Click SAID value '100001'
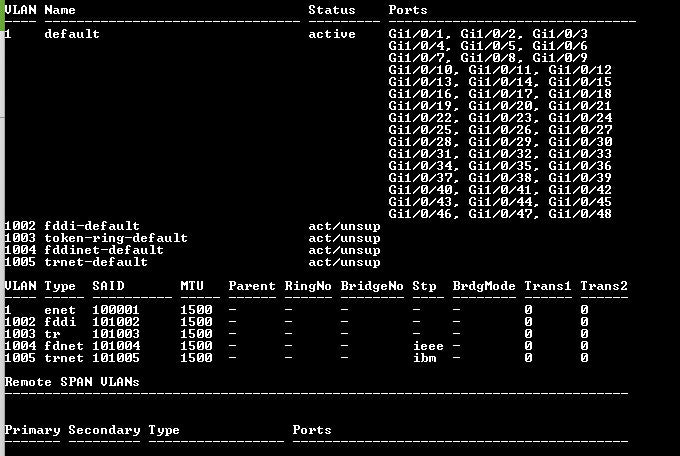This screenshot has width=680, height=456. point(116,310)
